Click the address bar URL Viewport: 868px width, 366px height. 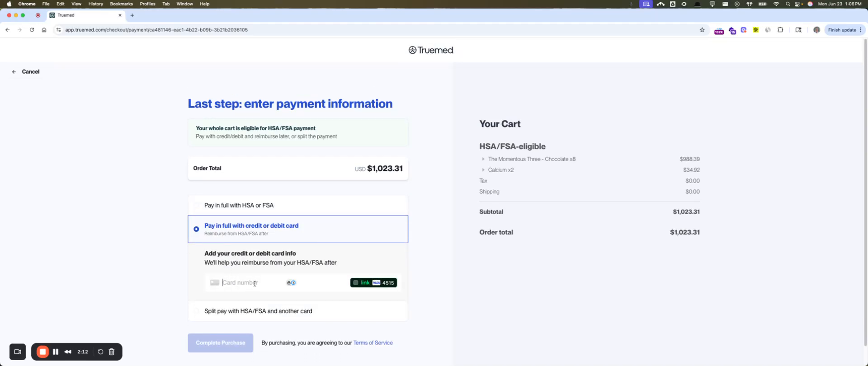(156, 30)
